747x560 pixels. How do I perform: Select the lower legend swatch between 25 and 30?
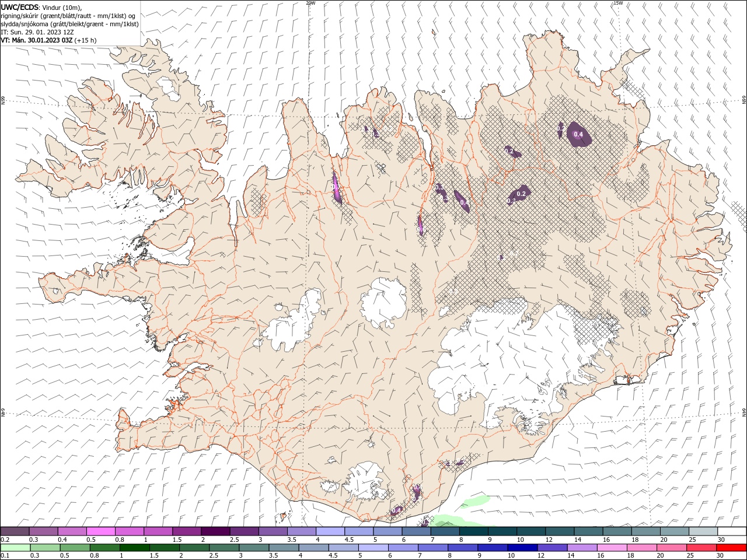[x=701, y=548]
